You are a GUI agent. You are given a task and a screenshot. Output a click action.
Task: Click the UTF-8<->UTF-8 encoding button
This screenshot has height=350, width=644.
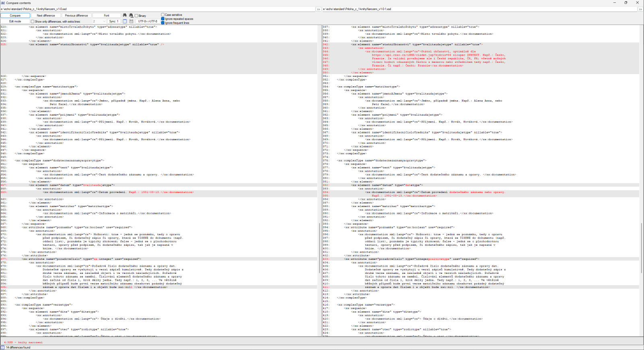[x=148, y=21]
